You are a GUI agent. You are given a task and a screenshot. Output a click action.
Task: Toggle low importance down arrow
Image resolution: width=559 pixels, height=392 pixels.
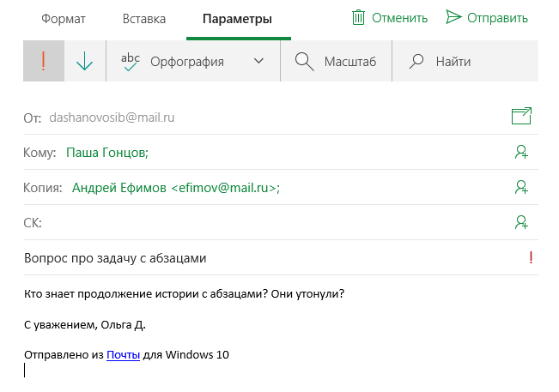pyautogui.click(x=84, y=61)
